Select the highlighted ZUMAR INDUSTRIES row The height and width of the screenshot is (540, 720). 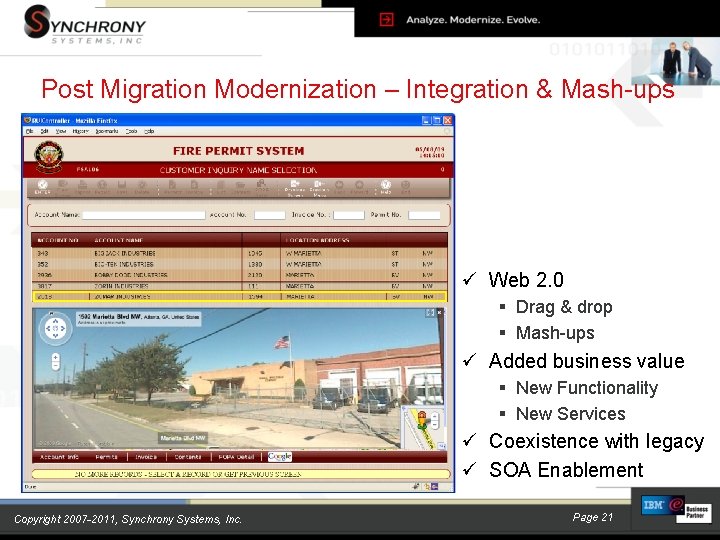coord(239,297)
